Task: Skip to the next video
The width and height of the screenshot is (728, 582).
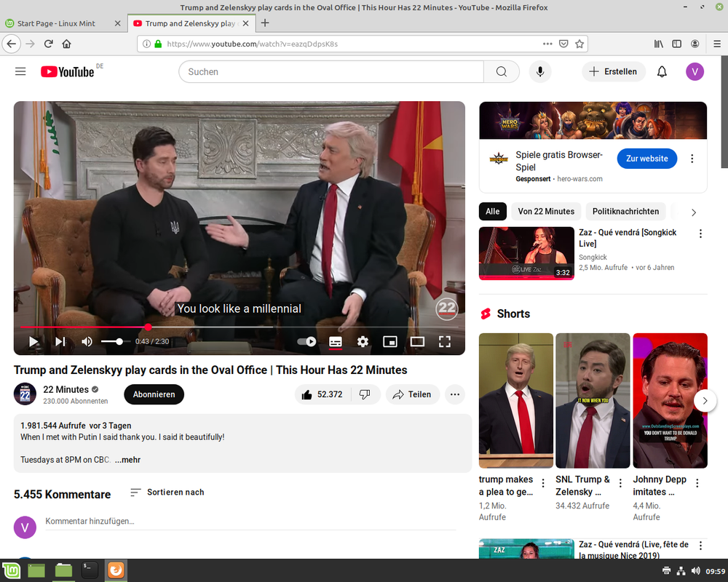Action: [60, 342]
